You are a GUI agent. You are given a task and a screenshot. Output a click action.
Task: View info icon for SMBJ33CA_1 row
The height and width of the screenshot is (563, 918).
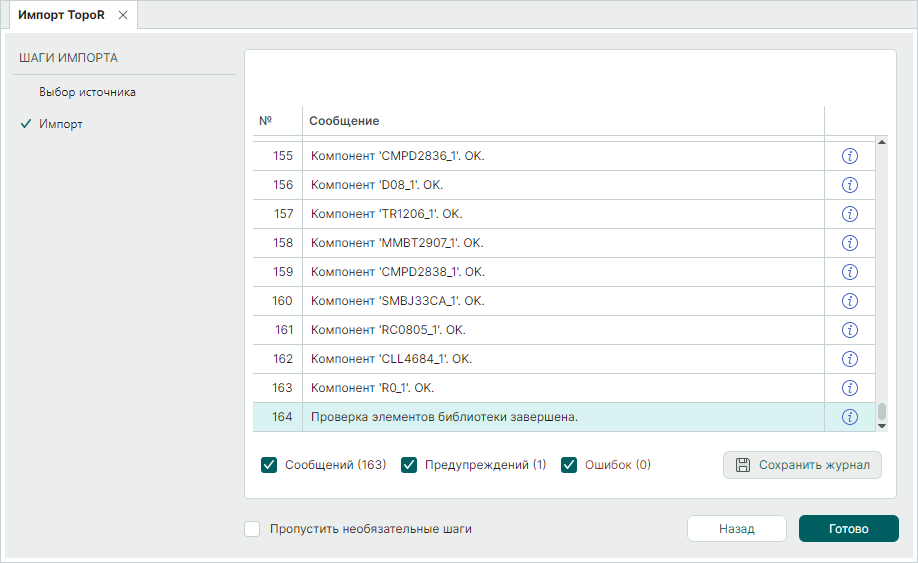click(850, 301)
